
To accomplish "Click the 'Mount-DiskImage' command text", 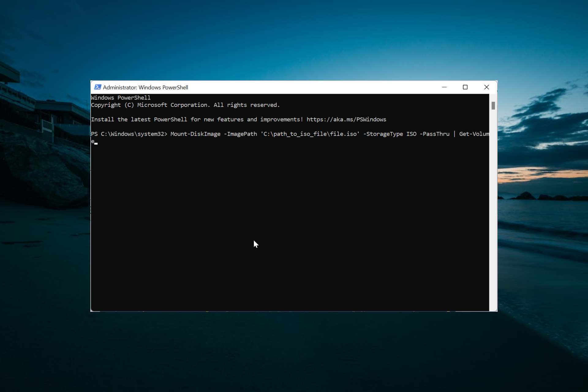I will (195, 134).
